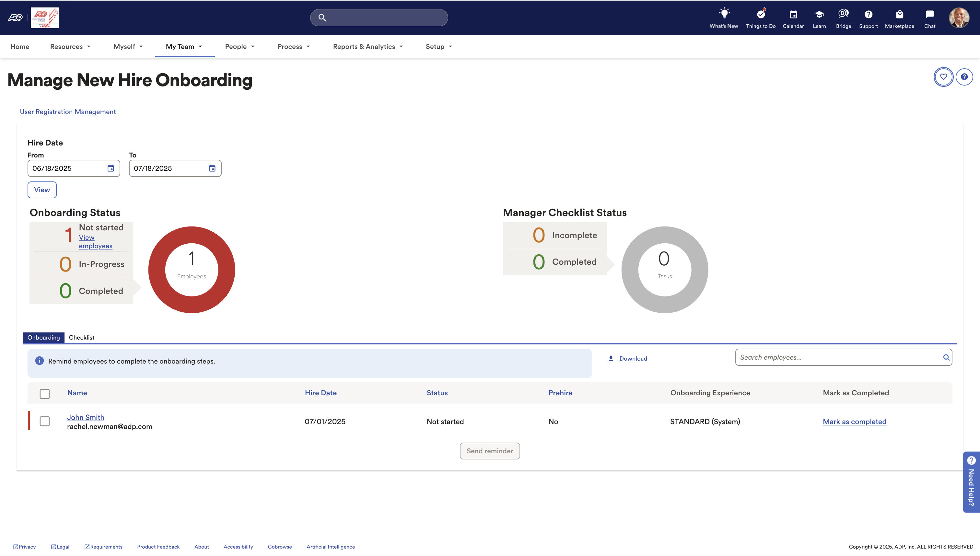Expand the Setup dropdown
Screen dimensions: 980x556
click(438, 46)
